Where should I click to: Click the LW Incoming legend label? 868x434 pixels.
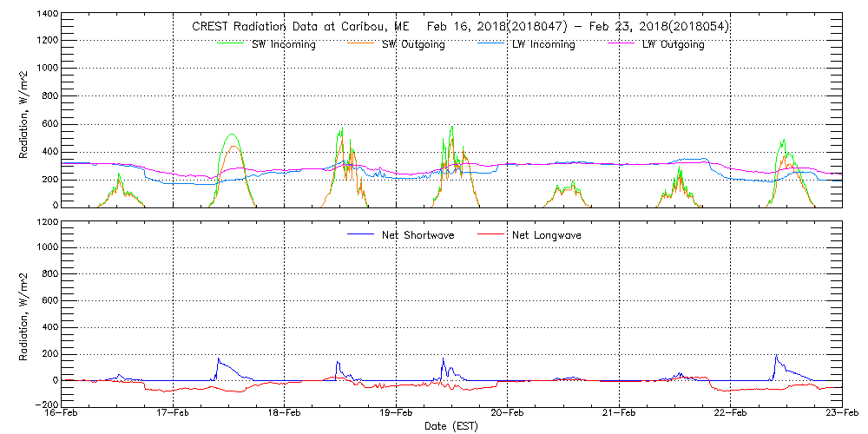tap(542, 45)
